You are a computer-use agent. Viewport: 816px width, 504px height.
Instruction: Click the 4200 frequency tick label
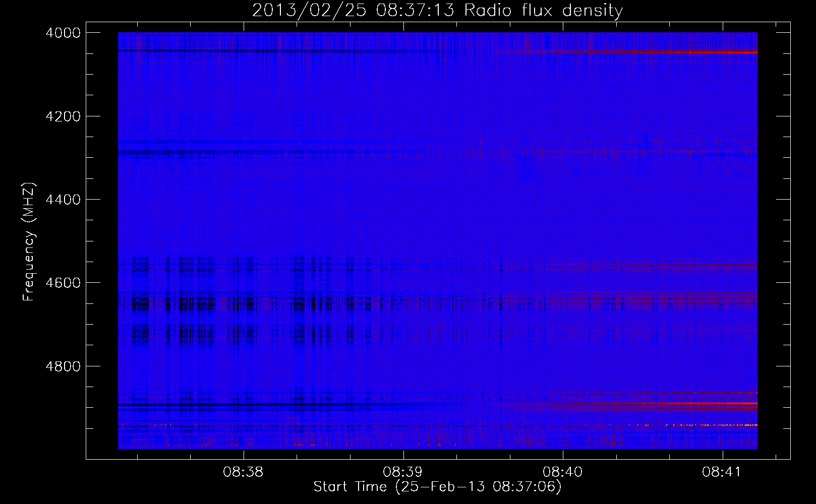63,116
